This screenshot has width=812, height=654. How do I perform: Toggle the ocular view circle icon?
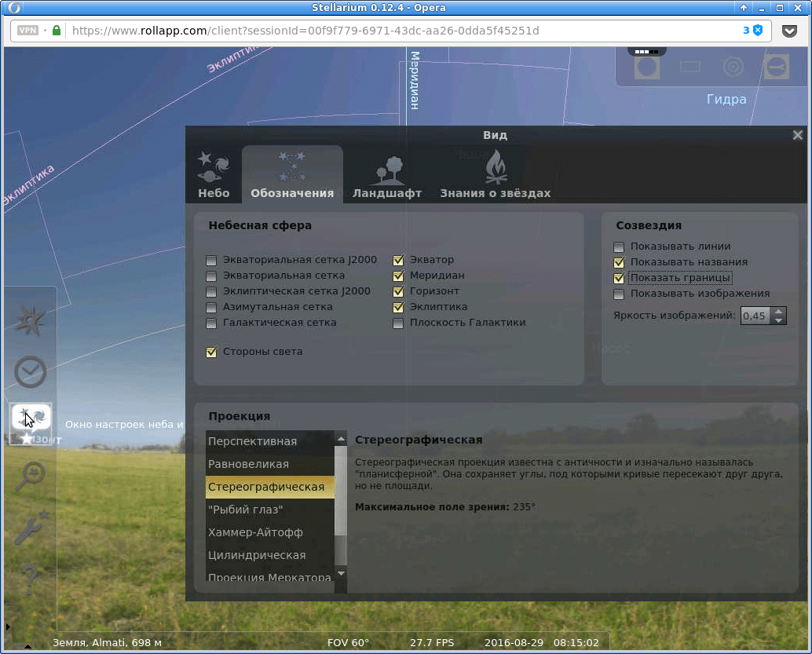(x=647, y=68)
